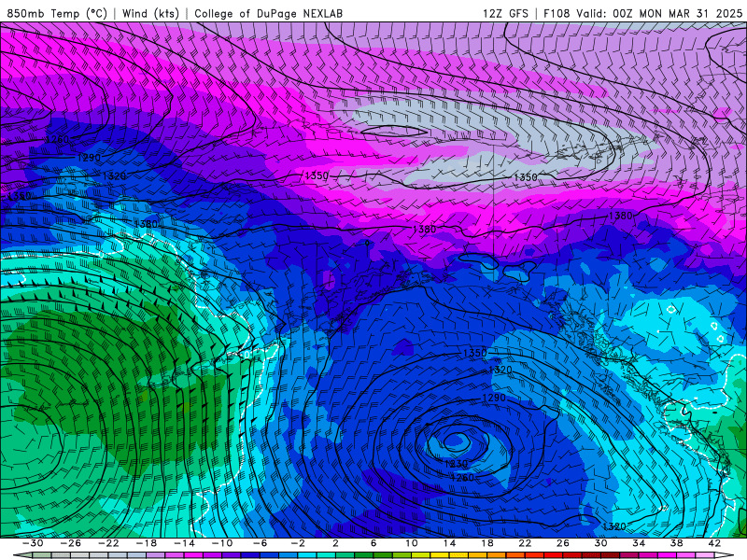The width and height of the screenshot is (747, 560).
Task: Click the "-22" colorbar scale label
Action: click(108, 543)
